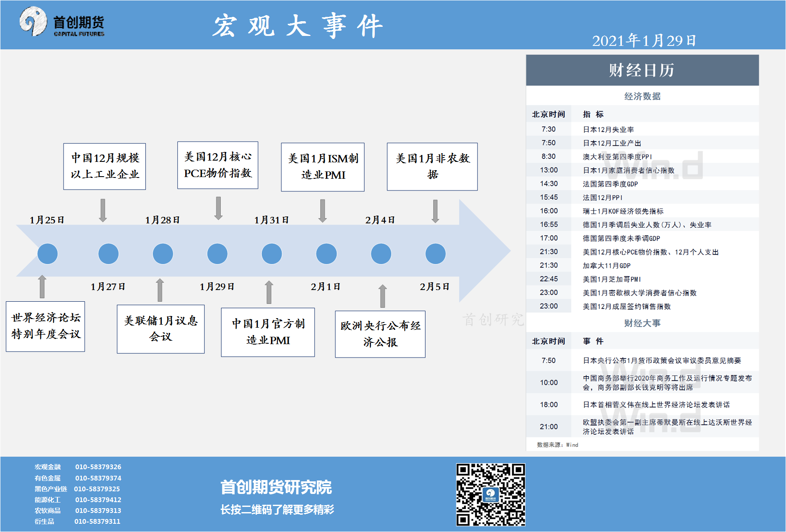Select the 18:00 日本首相菅义伟 event row
The image size is (786, 532).
[x=642, y=404]
